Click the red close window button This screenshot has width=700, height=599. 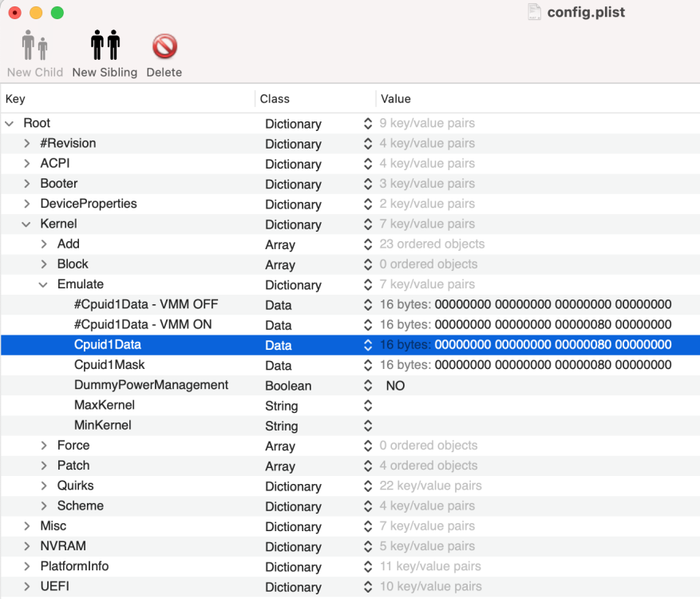tap(14, 13)
